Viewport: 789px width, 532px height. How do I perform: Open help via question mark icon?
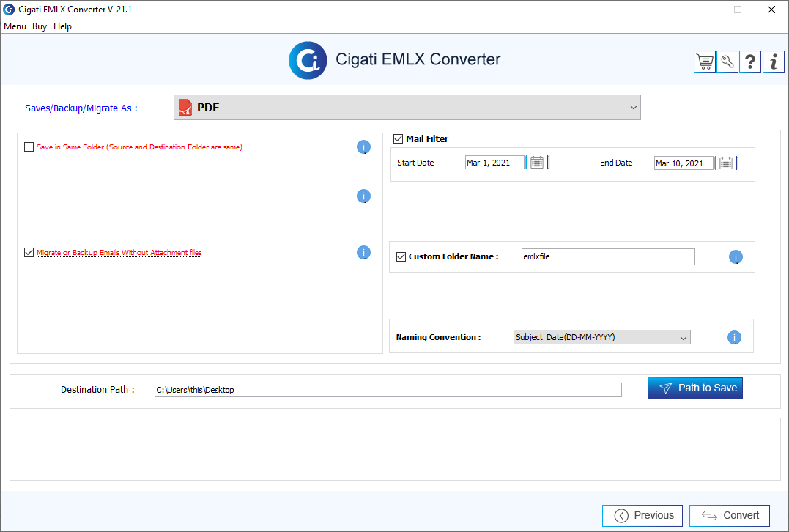click(x=750, y=62)
